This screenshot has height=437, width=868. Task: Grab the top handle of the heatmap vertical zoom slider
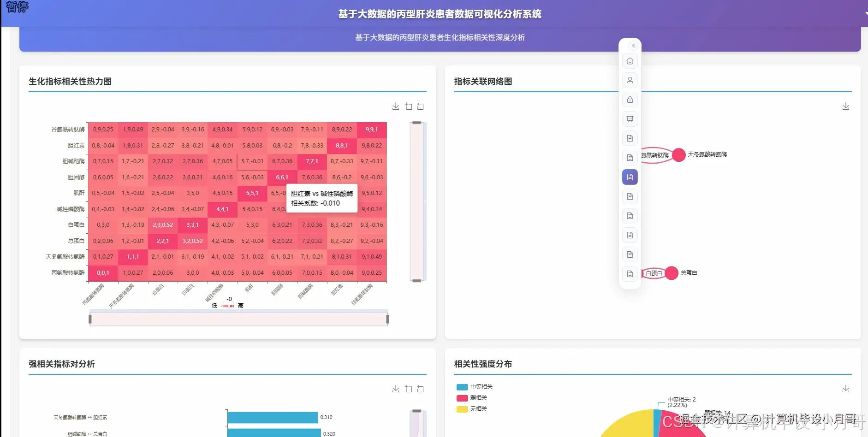click(416, 123)
